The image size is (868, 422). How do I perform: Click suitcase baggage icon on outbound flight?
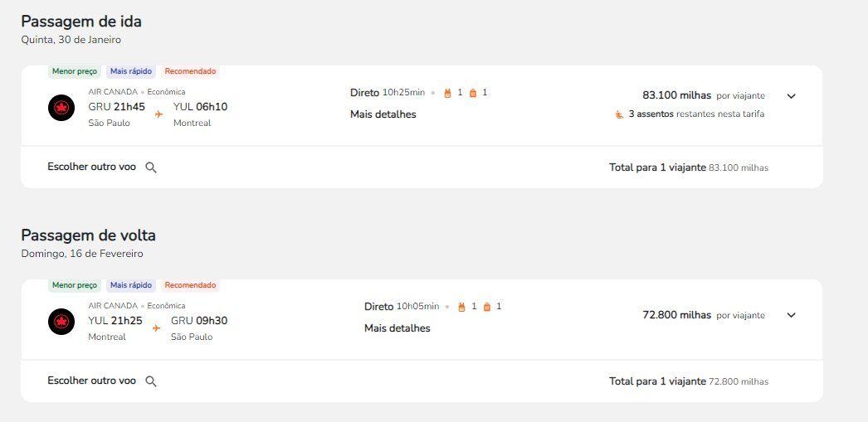click(473, 93)
